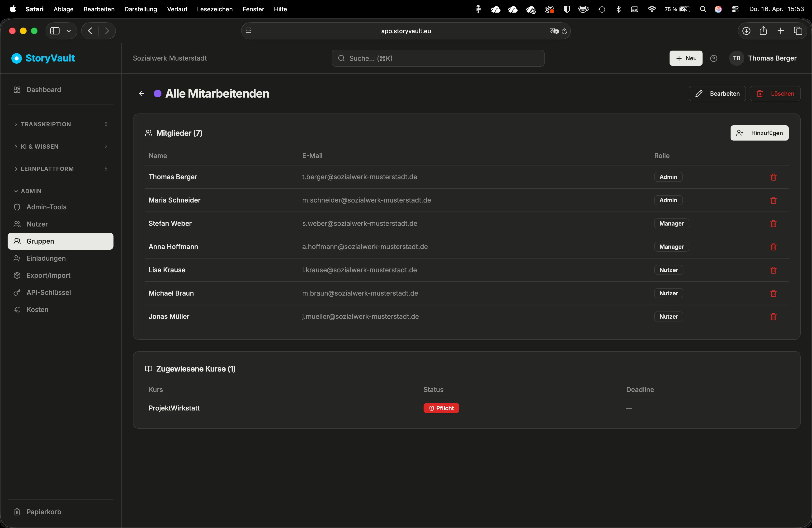Click trash icon for Michael Braun
The image size is (812, 528).
(x=774, y=293)
